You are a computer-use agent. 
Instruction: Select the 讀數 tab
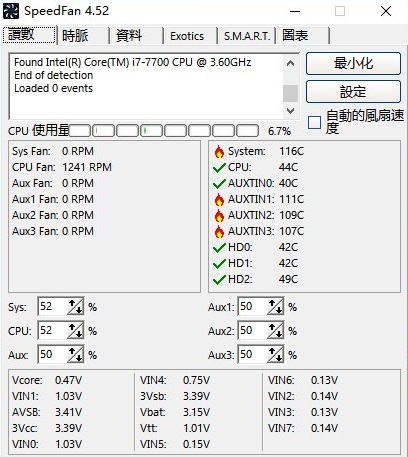pos(29,35)
